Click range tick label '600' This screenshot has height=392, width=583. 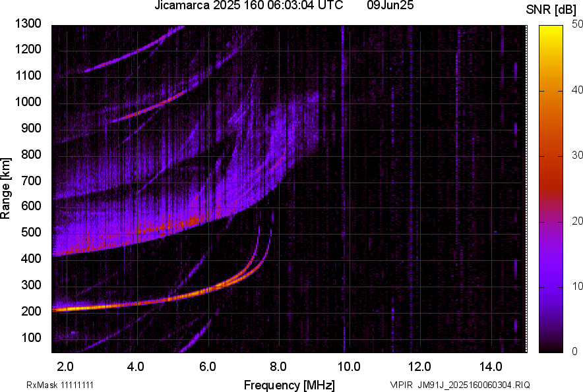coord(31,206)
